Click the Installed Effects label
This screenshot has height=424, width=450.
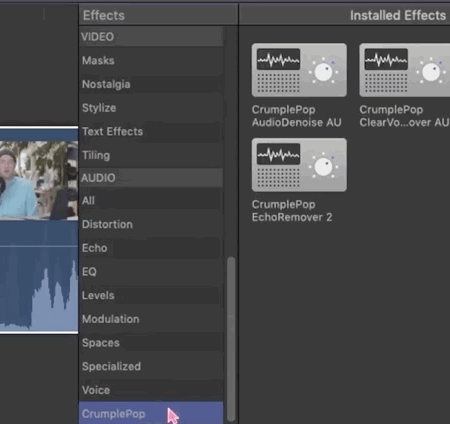(398, 15)
